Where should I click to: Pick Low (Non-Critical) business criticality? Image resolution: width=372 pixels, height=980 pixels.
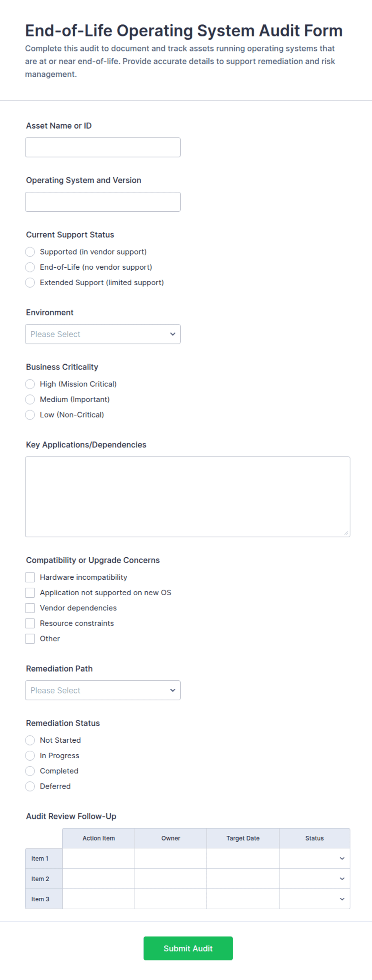point(30,415)
